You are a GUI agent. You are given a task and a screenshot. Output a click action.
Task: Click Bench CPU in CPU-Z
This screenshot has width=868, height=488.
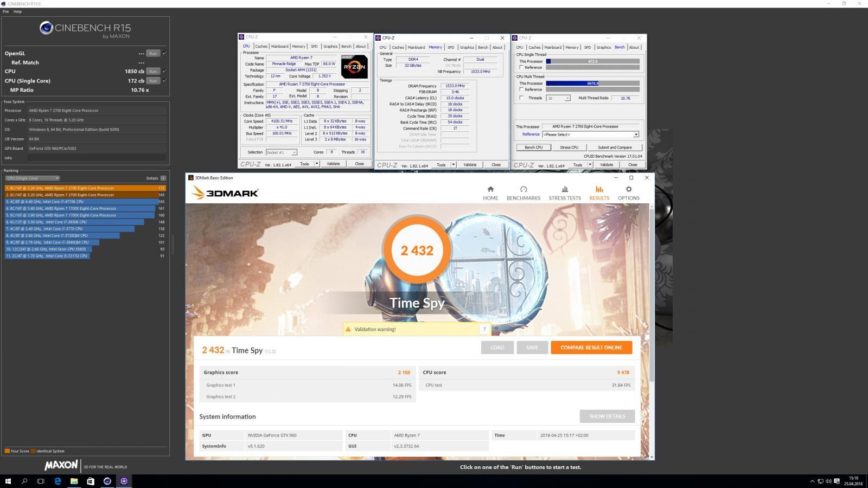(533, 147)
